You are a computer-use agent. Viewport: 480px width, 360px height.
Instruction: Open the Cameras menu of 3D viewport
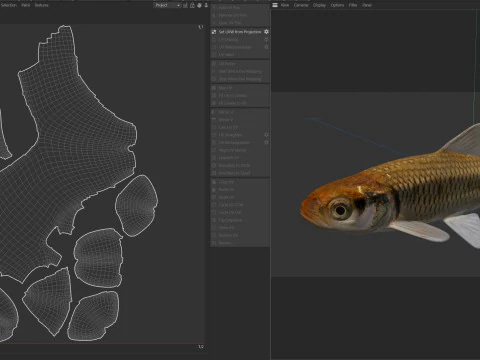click(x=301, y=5)
